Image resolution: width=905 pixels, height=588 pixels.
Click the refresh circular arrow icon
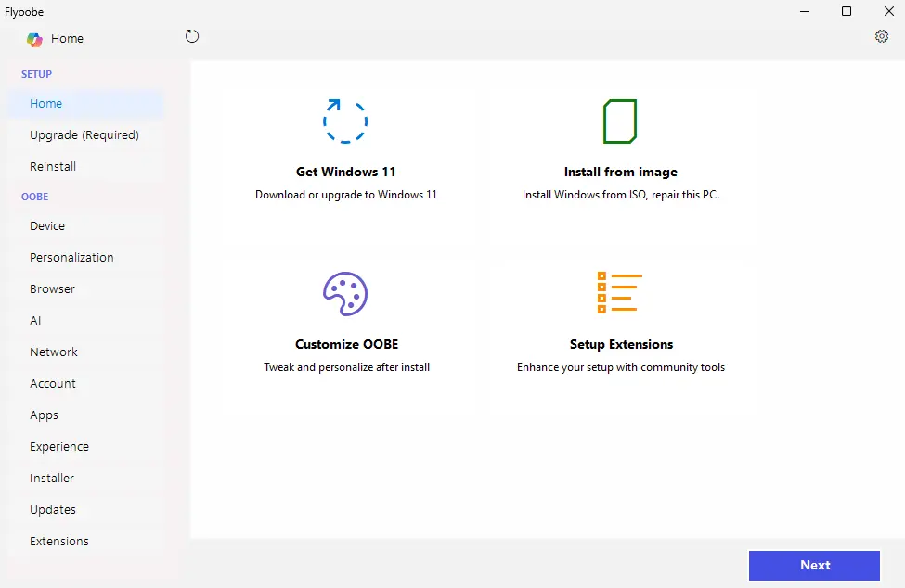pos(192,36)
